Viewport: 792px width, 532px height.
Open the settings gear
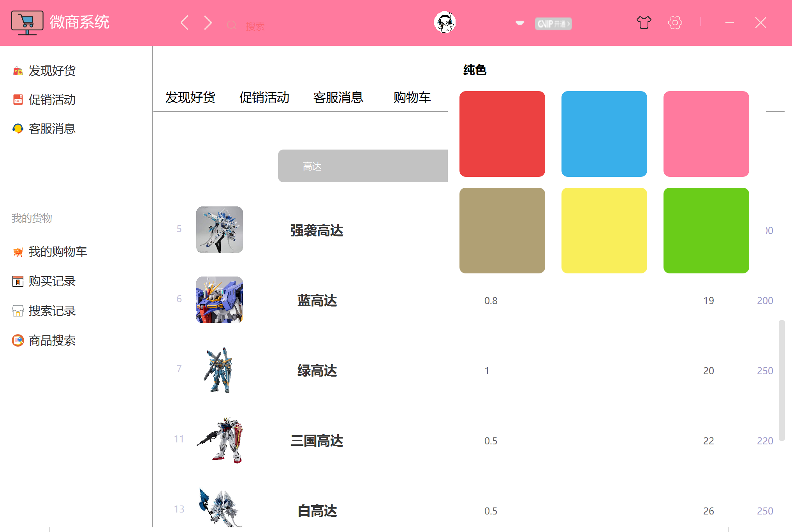tap(675, 23)
